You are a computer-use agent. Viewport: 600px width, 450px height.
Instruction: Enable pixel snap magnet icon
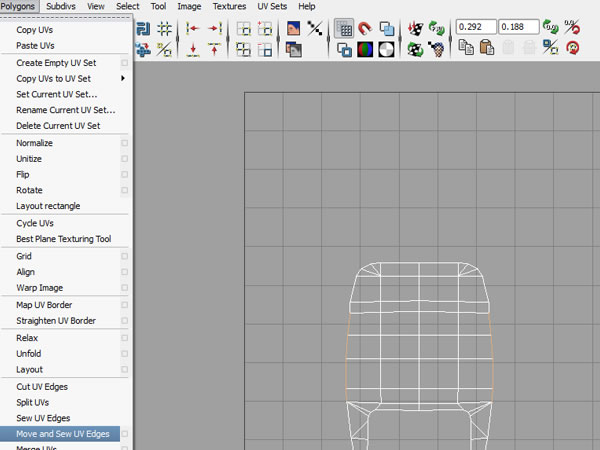tap(365, 29)
